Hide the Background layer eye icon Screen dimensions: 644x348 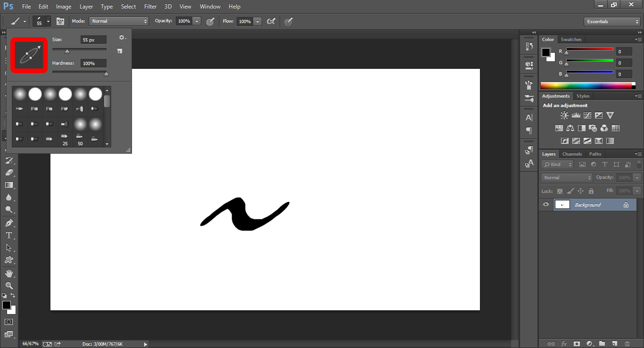tap(546, 205)
